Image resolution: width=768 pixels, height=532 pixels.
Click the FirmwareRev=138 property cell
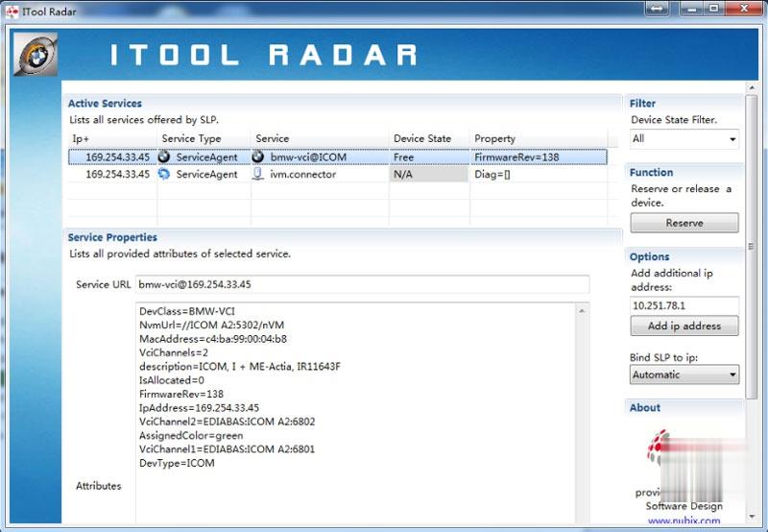539,157
